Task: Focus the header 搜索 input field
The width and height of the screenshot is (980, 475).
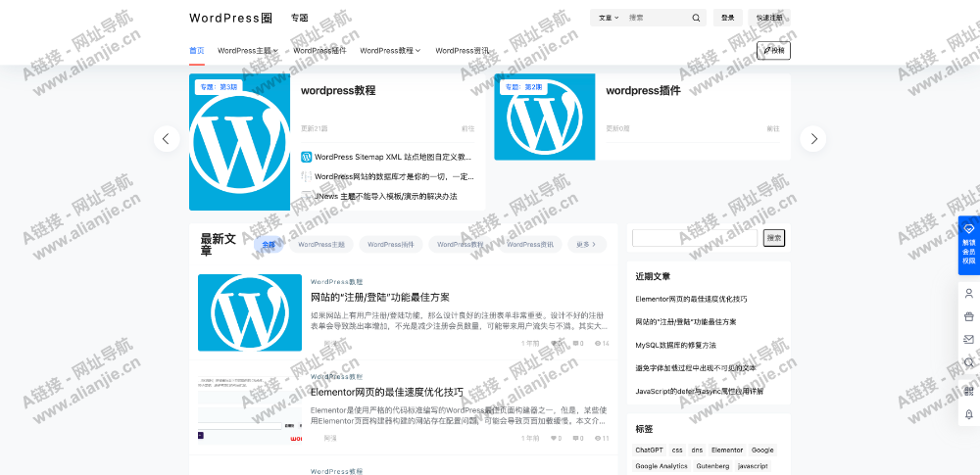Action: point(657,19)
